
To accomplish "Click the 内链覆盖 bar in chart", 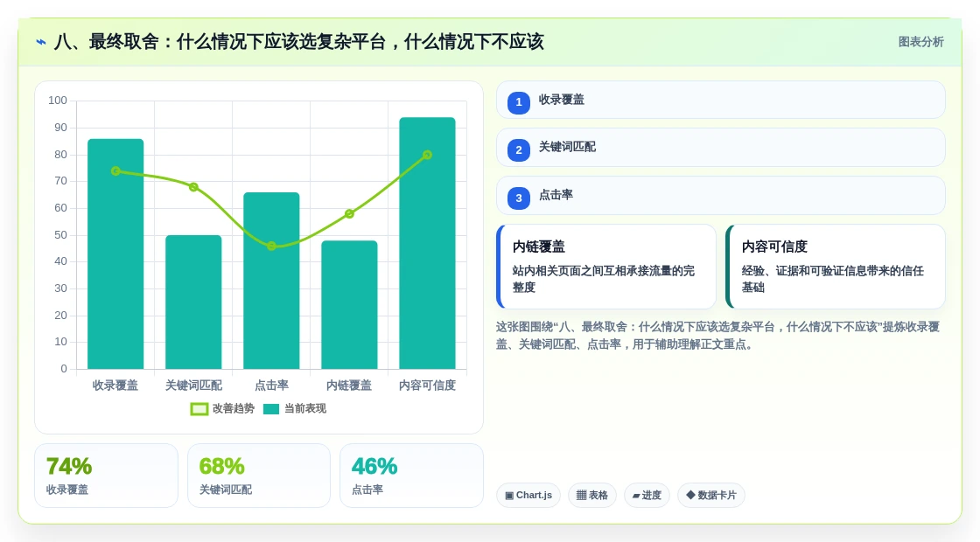I will [349, 305].
